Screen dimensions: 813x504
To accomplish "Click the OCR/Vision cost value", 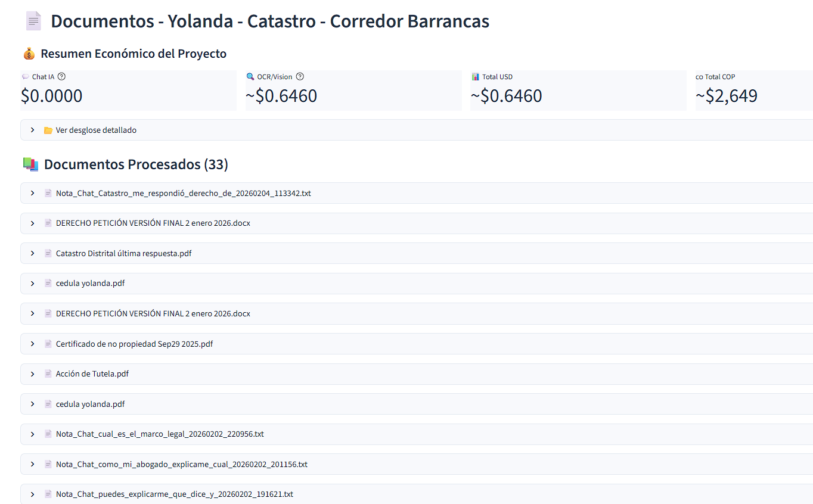I will pyautogui.click(x=281, y=96).
